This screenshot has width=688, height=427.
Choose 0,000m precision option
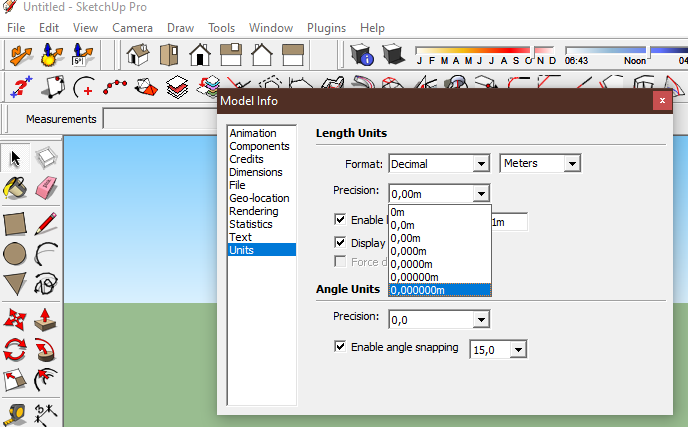[440, 251]
